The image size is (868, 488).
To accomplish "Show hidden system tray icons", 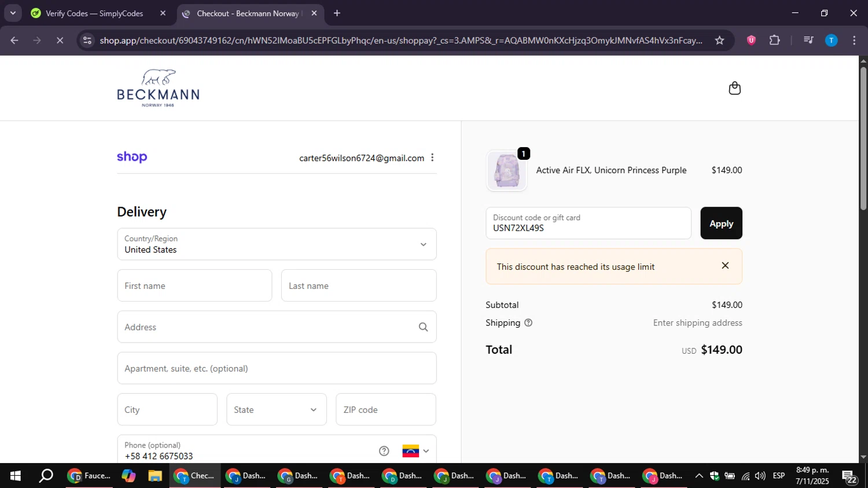I will (x=699, y=476).
